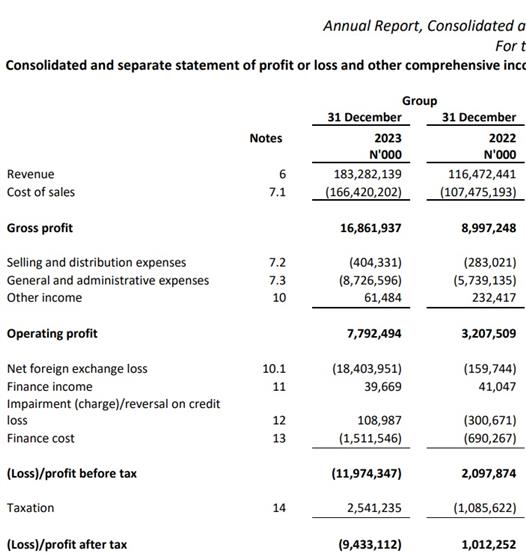Select the (9,433,112) loss after tax value

coord(370,544)
